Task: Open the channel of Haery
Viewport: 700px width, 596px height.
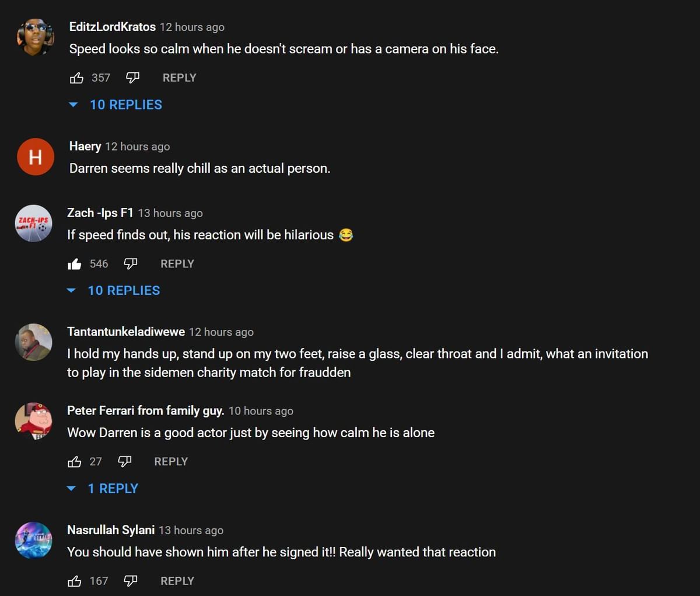Action: tap(85, 146)
